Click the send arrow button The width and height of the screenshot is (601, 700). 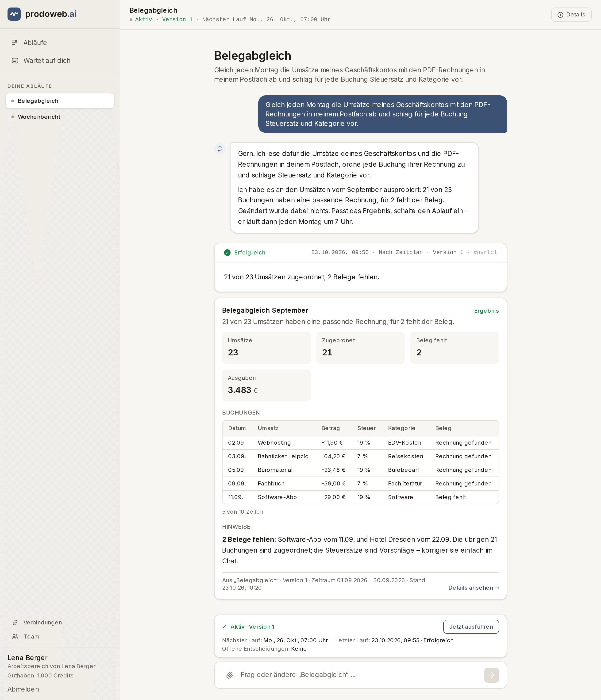coord(491,675)
